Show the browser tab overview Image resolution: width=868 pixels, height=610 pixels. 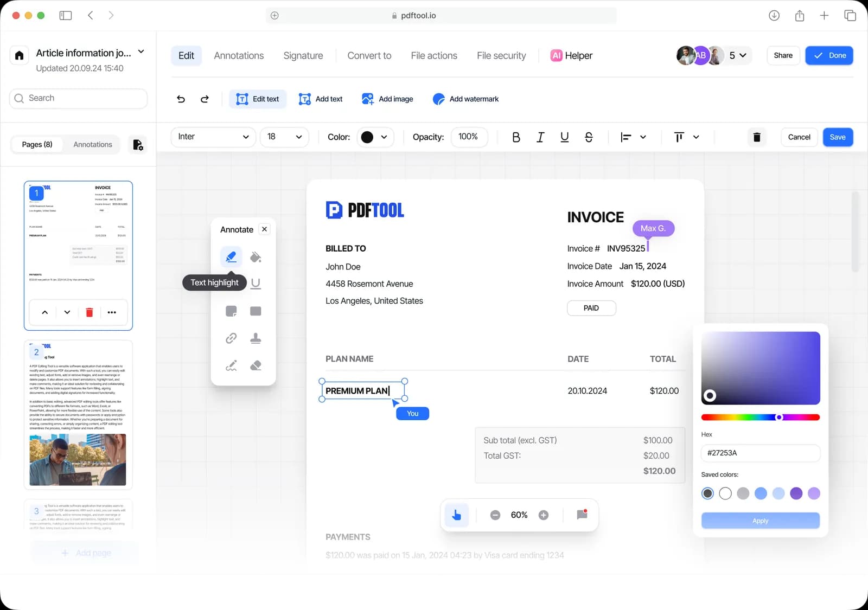pyautogui.click(x=850, y=16)
